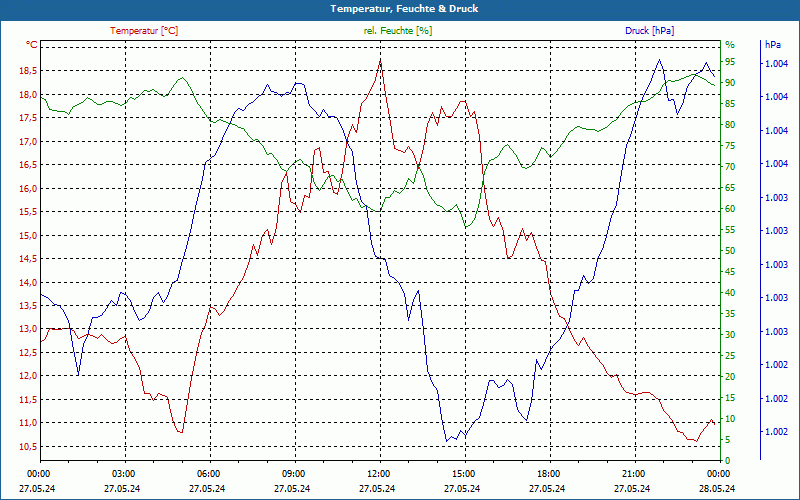This screenshot has height=500, width=800.
Task: Click the 18:00 time axis label
Action: pos(548,473)
